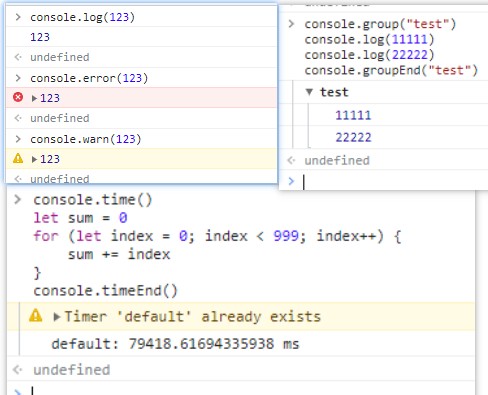
Task: Click the console.warn(123) input line
Action: click(86, 139)
